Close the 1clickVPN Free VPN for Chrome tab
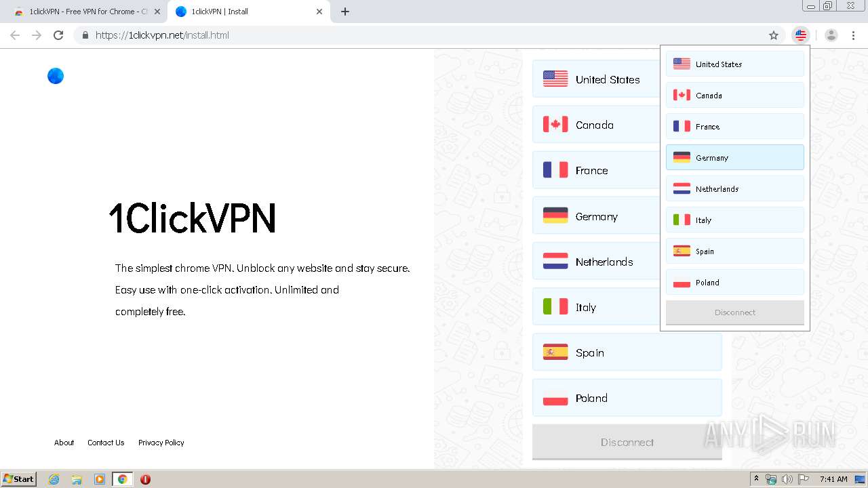Viewport: 868px width, 488px height. (x=157, y=12)
